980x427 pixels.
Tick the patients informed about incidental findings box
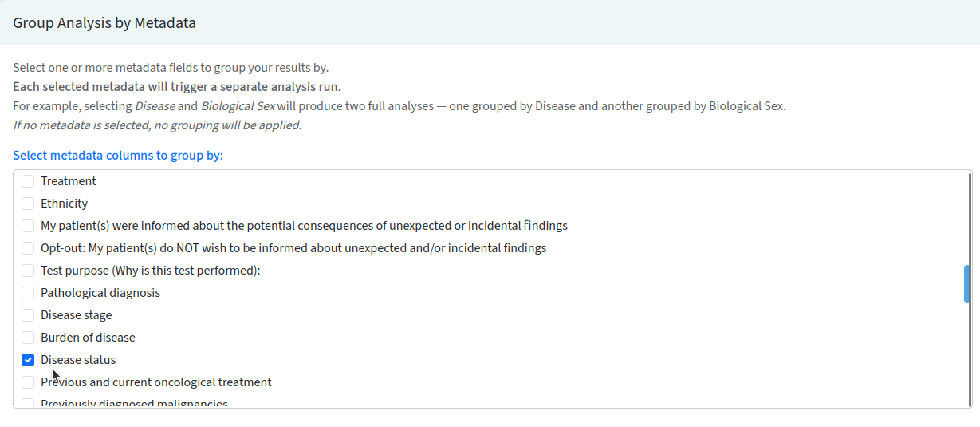click(28, 226)
